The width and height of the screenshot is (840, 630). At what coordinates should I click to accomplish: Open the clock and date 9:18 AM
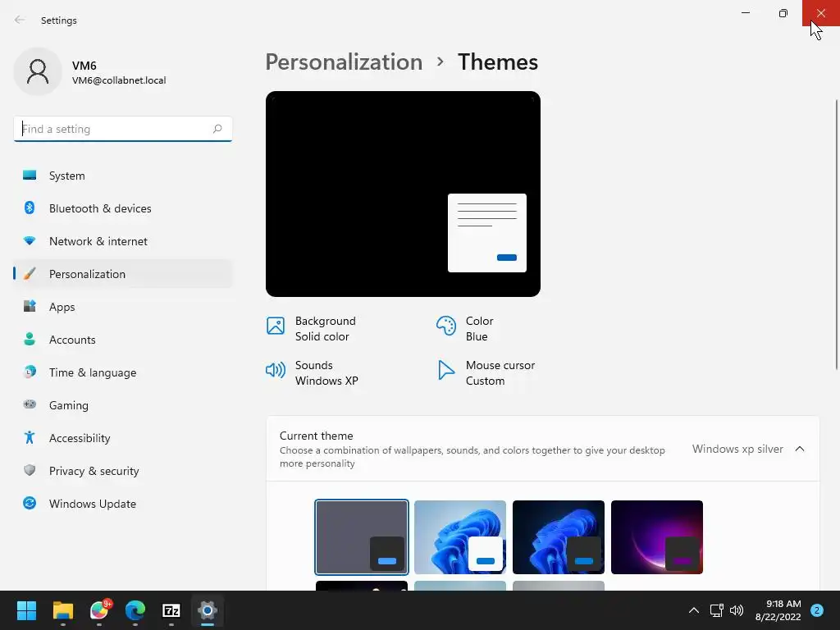tap(778, 610)
